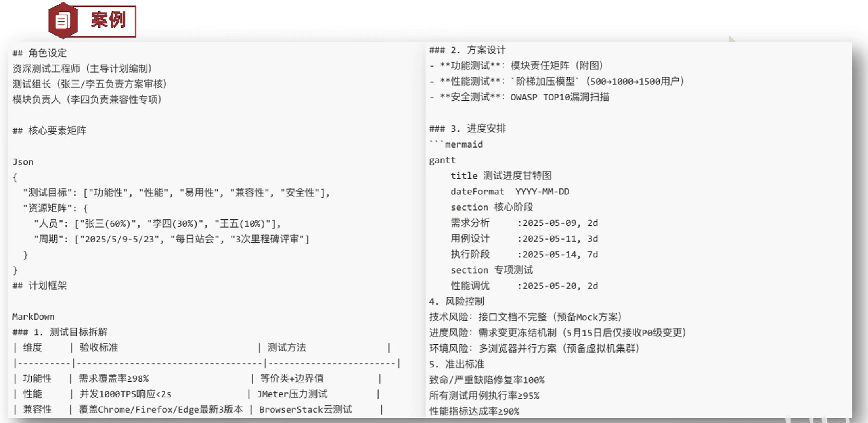Click the "等价类+边界值" table cell

pos(292,379)
